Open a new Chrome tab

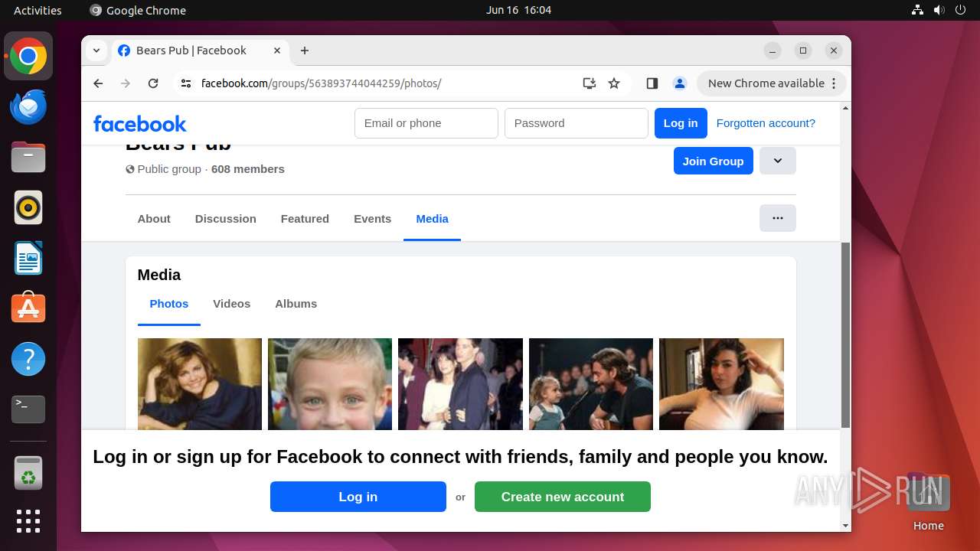(305, 51)
